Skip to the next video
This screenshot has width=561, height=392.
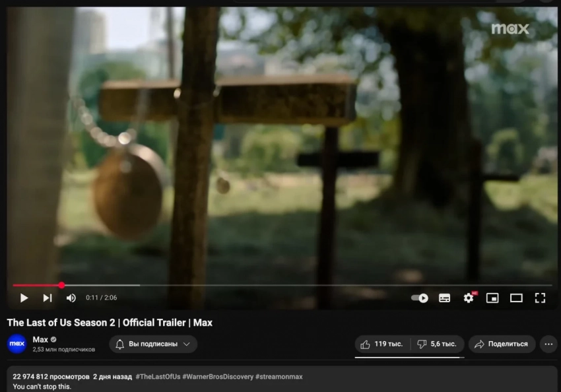[48, 298]
